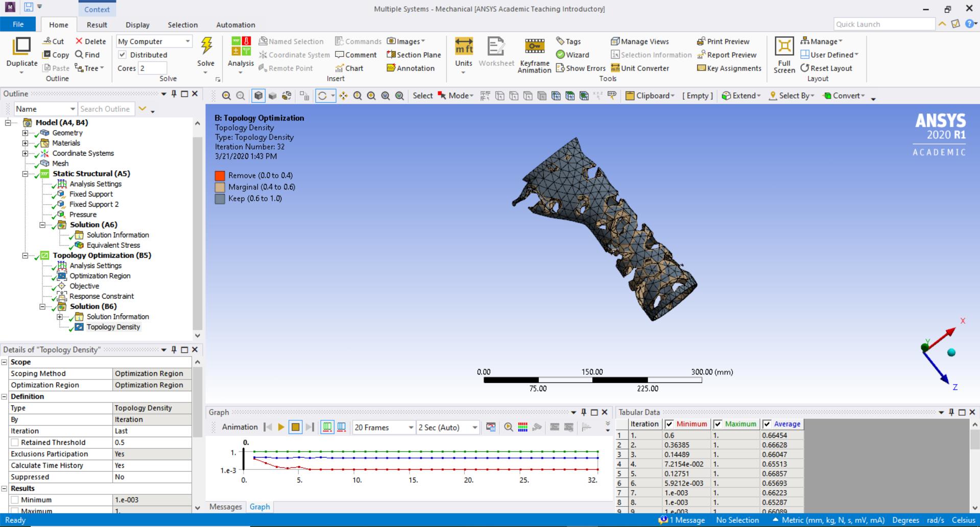Click the Solve lightning bolt icon
980x527 pixels.
pyautogui.click(x=206, y=46)
